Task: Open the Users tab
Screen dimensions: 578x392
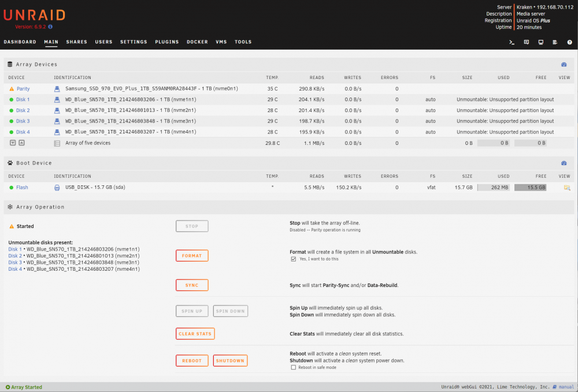Action: coord(103,42)
